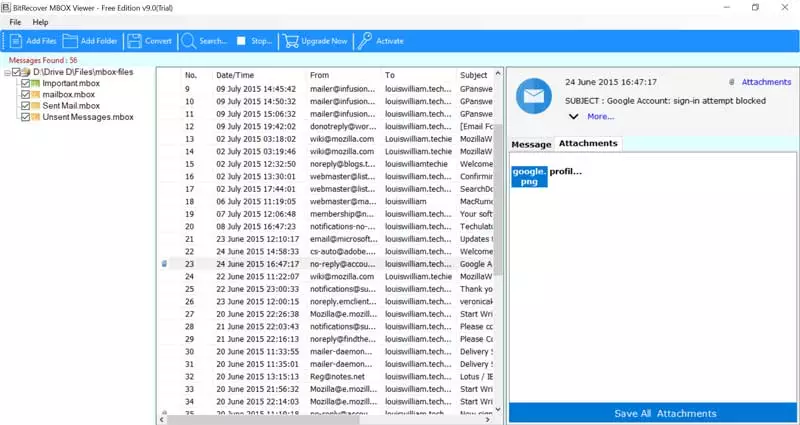
Task: Click the Add Files toolbar icon
Action: [x=16, y=41]
